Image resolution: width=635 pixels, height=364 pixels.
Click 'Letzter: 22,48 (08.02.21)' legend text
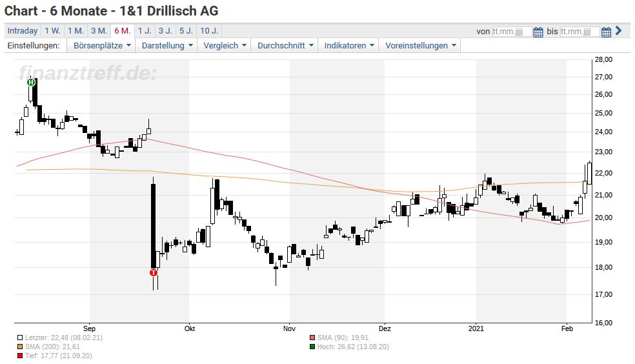pos(64,338)
